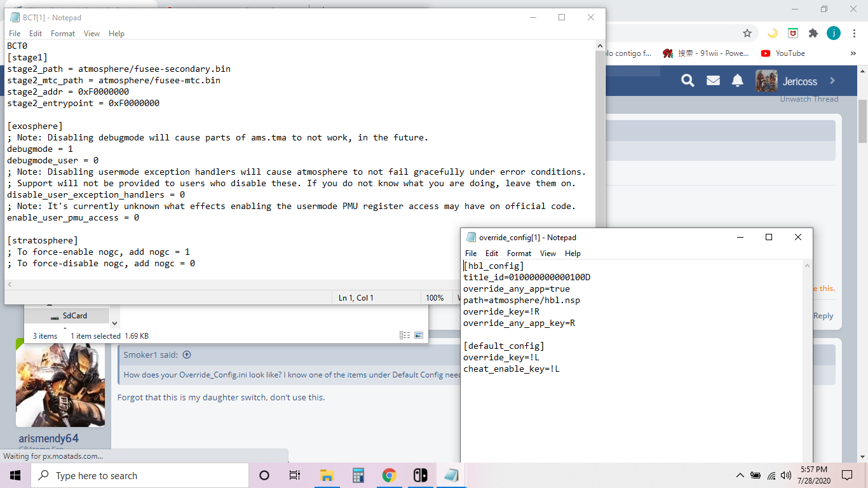Click the Unwatch Thread link
868x488 pixels.
click(809, 99)
